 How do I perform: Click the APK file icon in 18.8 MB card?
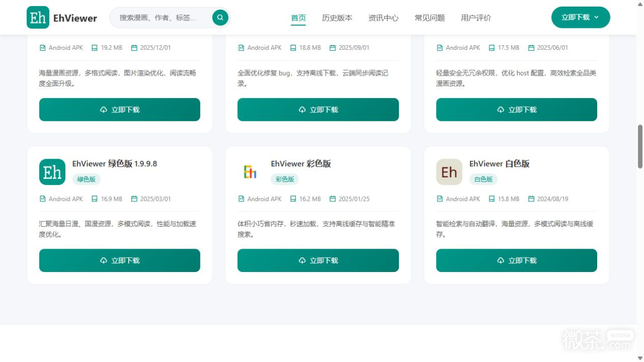tap(241, 48)
